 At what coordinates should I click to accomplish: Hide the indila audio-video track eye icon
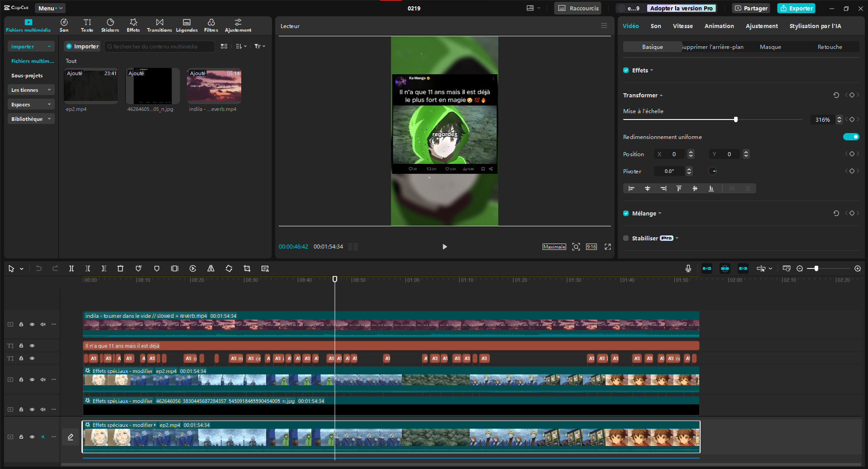pyautogui.click(x=32, y=324)
